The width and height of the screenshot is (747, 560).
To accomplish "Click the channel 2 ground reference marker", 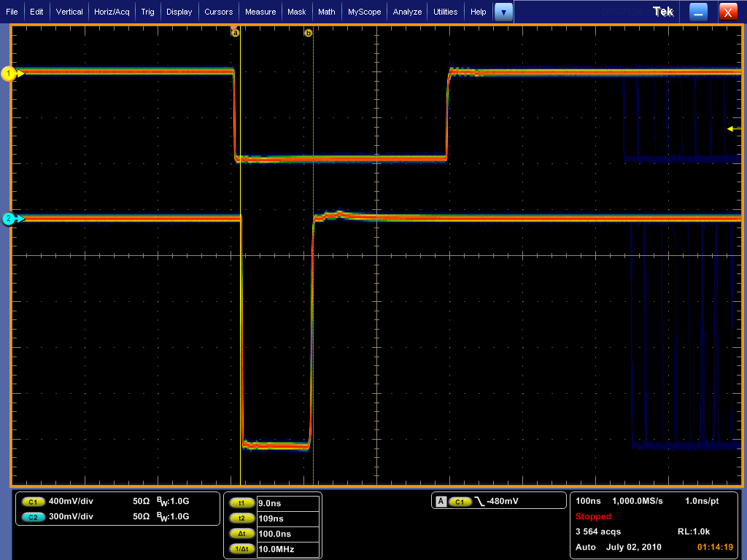I will click(x=9, y=219).
